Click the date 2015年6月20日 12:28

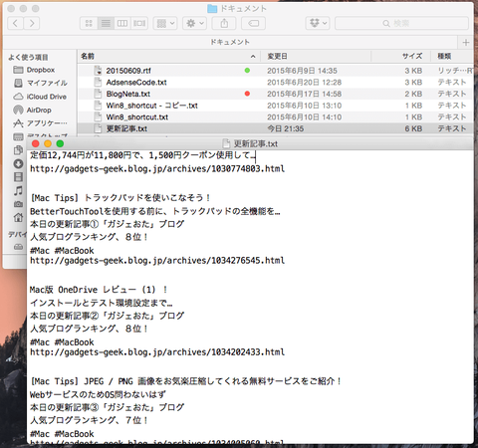tap(305, 83)
